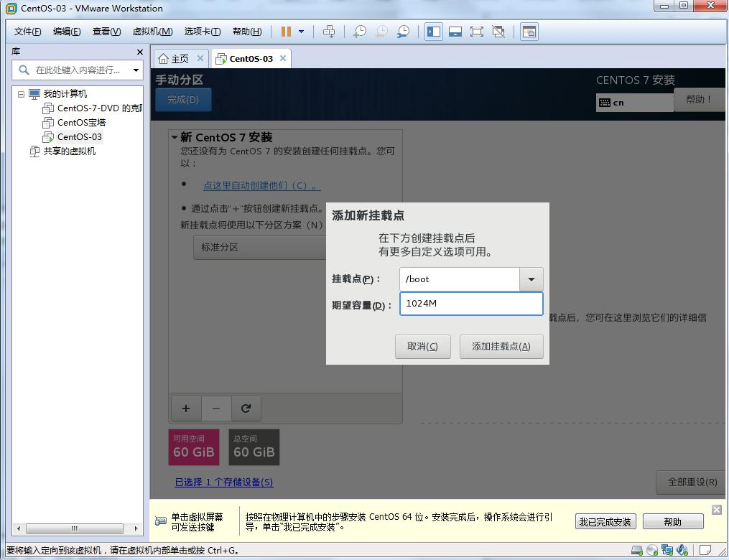Click the 帮助 button in hint bar
This screenshot has width=729, height=560.
pyautogui.click(x=672, y=522)
